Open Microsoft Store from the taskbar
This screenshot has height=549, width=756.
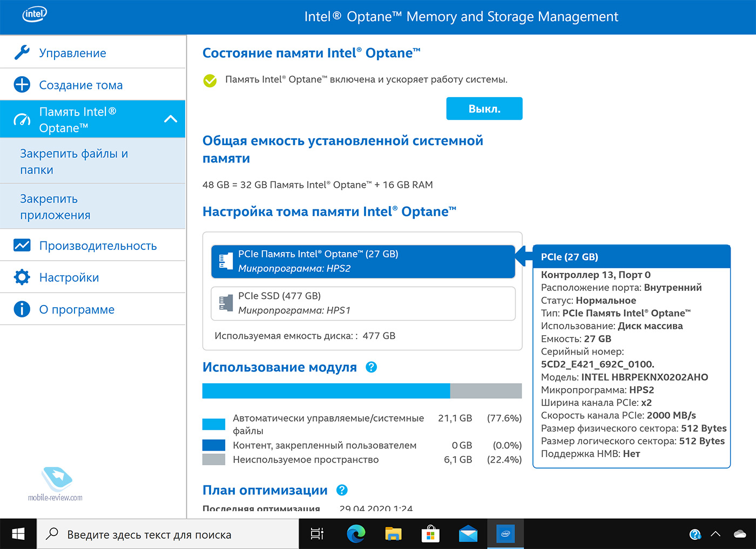tap(430, 534)
